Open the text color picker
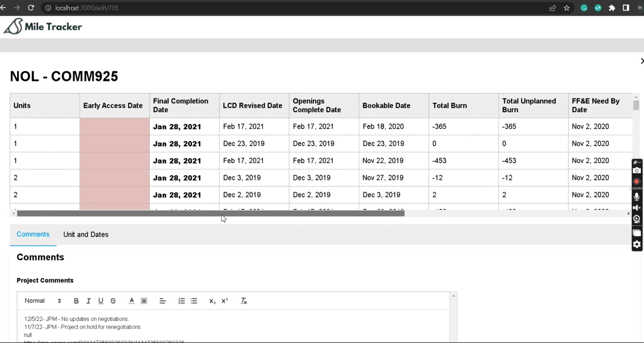Image resolution: width=644 pixels, height=343 pixels. click(x=132, y=301)
